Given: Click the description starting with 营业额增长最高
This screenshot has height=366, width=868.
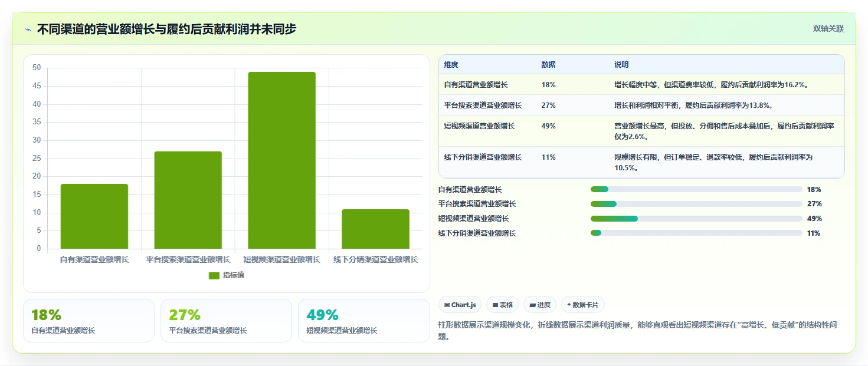Looking at the screenshot, I should click(724, 131).
